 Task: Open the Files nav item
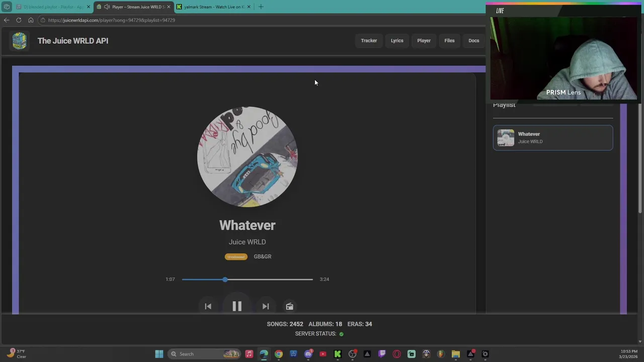tap(449, 41)
